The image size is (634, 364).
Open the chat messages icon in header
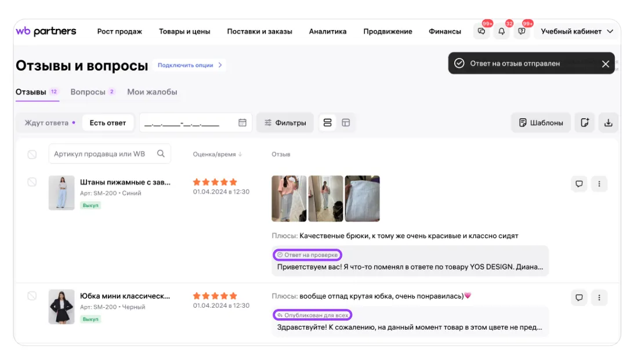481,31
